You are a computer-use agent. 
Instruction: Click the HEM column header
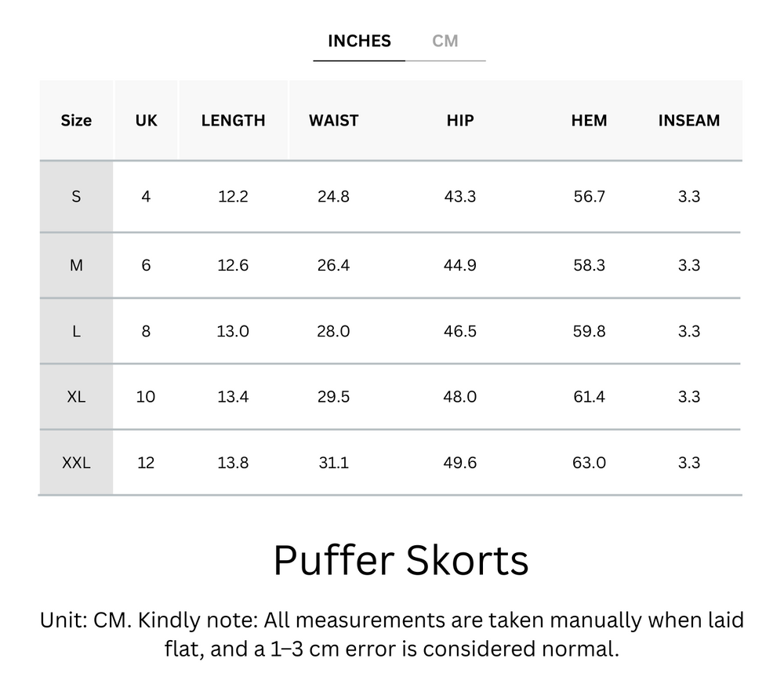pos(589,120)
